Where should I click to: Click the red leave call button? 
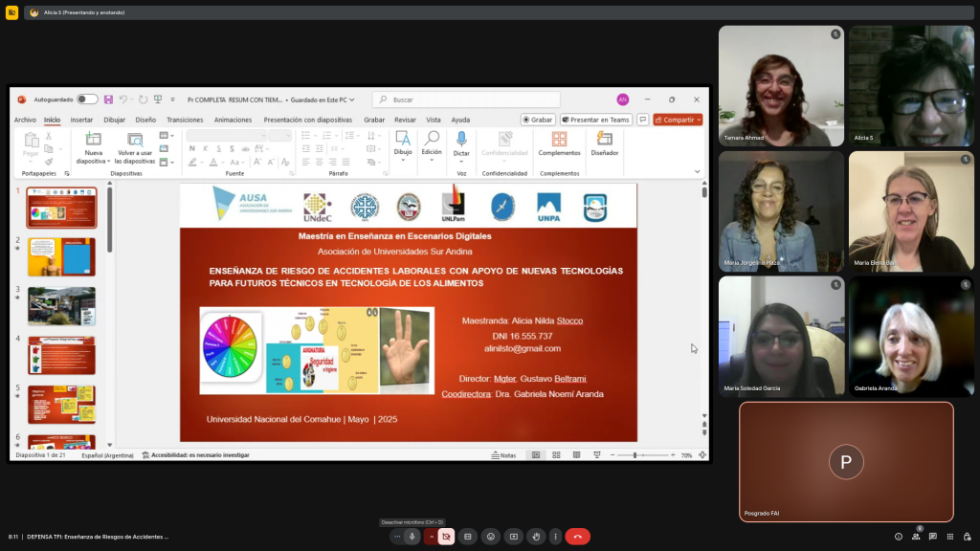577,537
